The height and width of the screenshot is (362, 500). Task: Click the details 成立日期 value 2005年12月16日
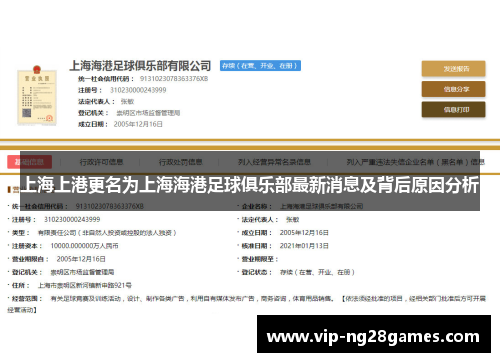[x=304, y=233]
